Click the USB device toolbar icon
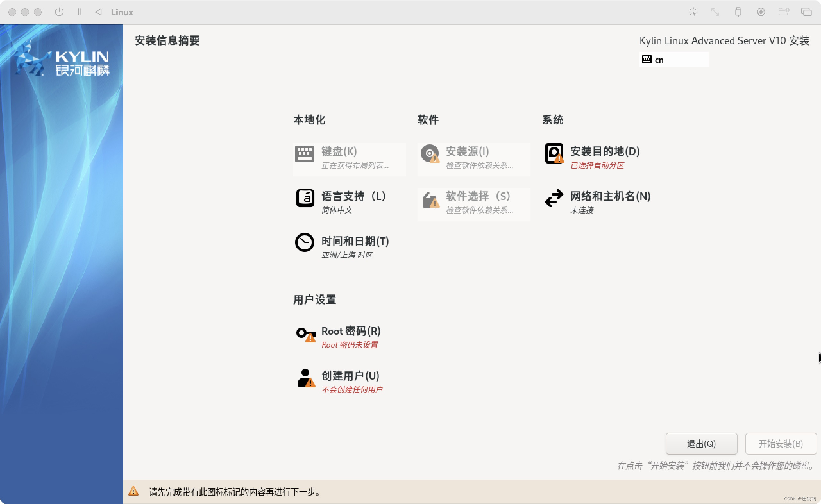821x504 pixels. tap(738, 12)
